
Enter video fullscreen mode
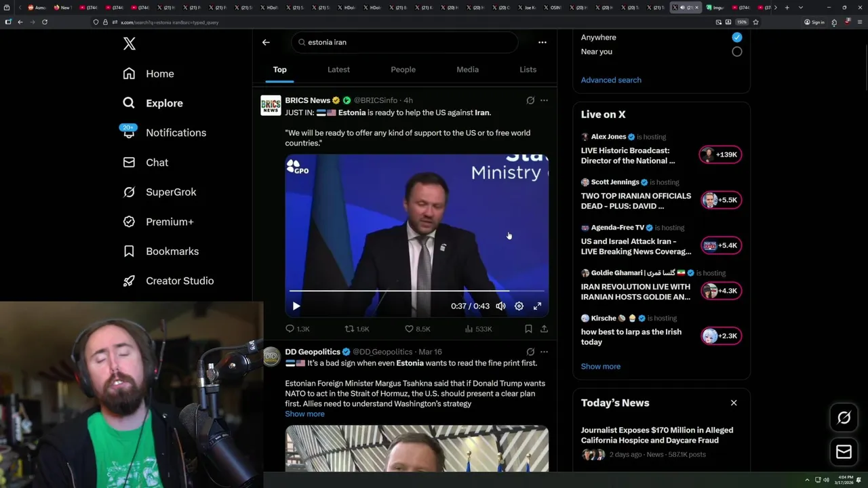pos(537,306)
